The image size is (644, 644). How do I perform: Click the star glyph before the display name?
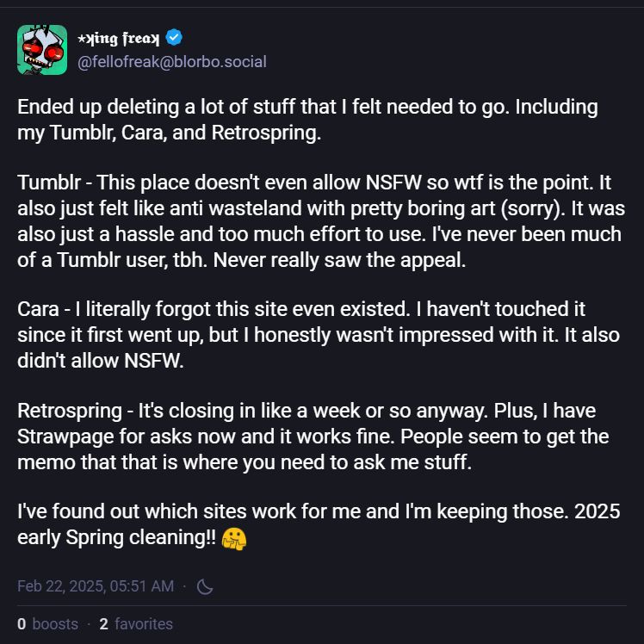pos(83,39)
